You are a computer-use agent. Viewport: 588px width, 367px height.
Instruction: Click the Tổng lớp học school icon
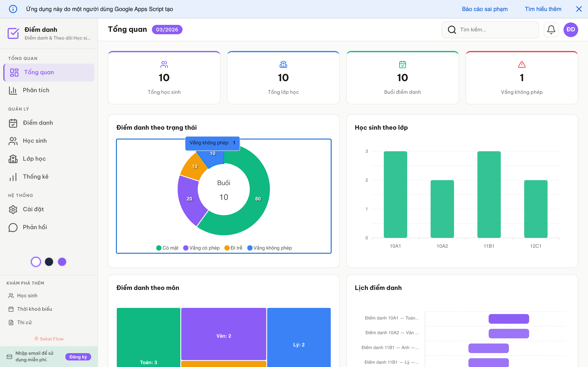(x=283, y=65)
